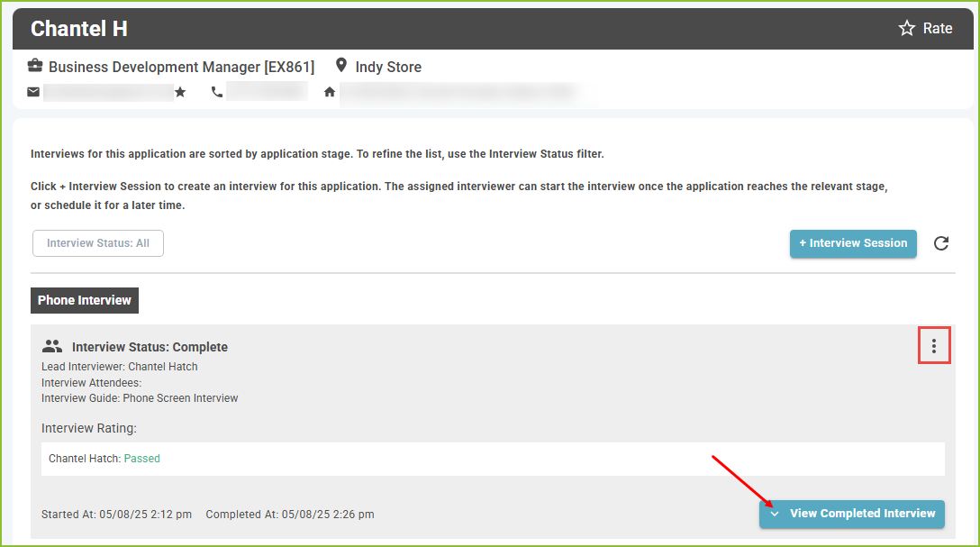The width and height of the screenshot is (980, 547).
Task: Click the phone handset icon
Action: [217, 92]
